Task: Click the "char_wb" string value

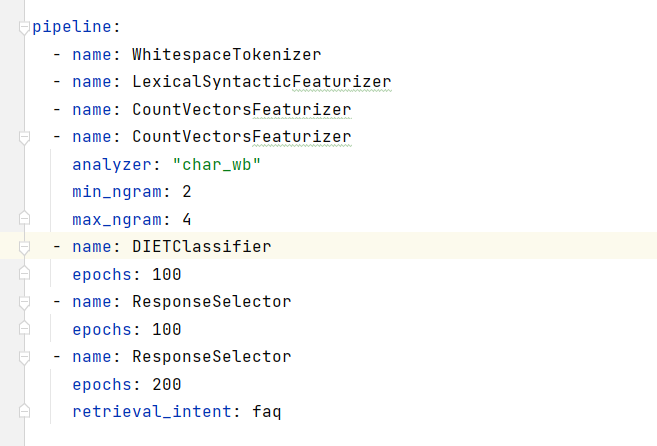Action: click(216, 164)
